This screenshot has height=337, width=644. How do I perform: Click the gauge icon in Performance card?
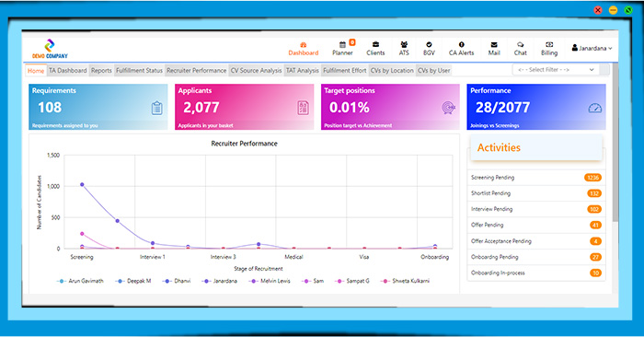(x=594, y=108)
